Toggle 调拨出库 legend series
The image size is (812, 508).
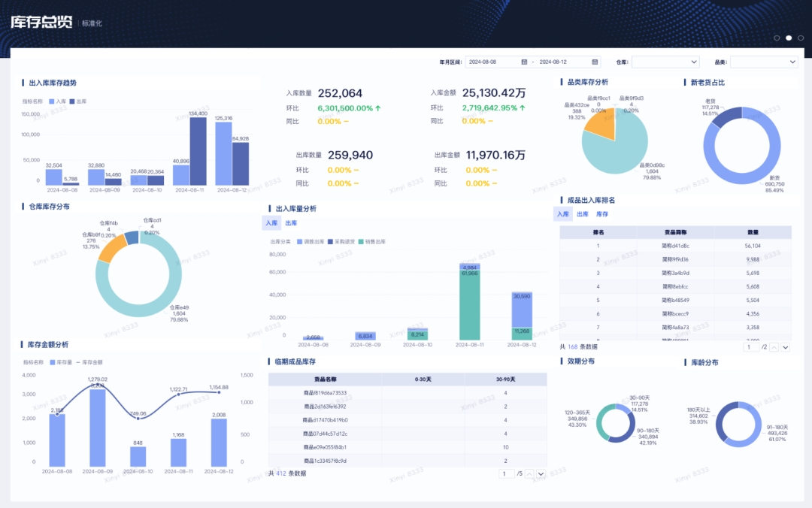coord(311,242)
